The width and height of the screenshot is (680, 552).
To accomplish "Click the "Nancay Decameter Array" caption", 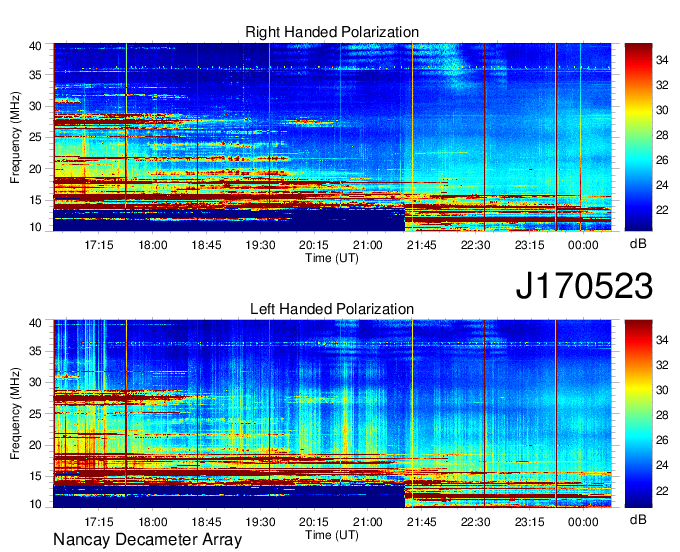I will [147, 540].
